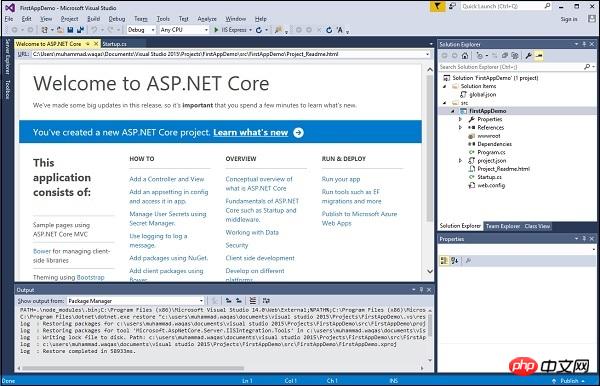Click the circled arrow after Learn what's new
This screenshot has height=386, width=600.
(x=298, y=132)
